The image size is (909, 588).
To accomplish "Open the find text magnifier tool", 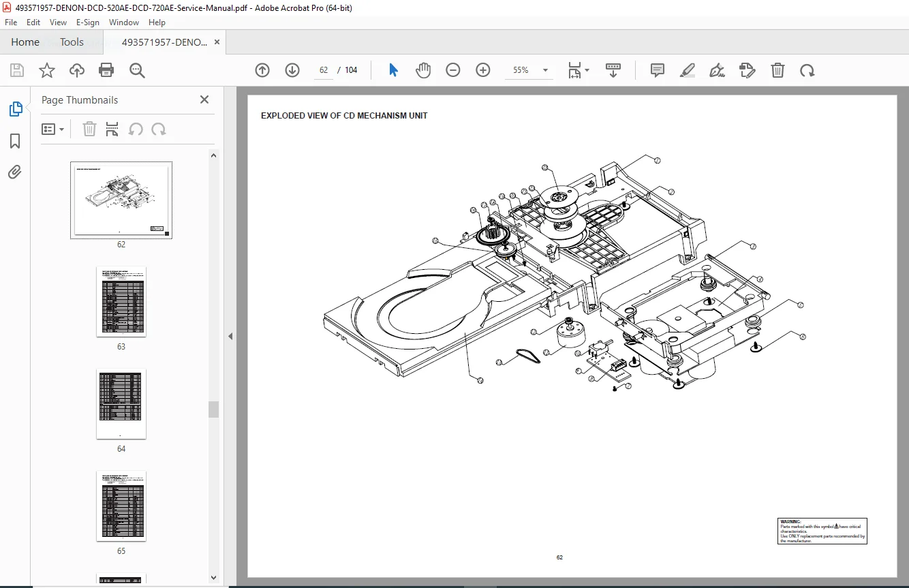I will 137,70.
